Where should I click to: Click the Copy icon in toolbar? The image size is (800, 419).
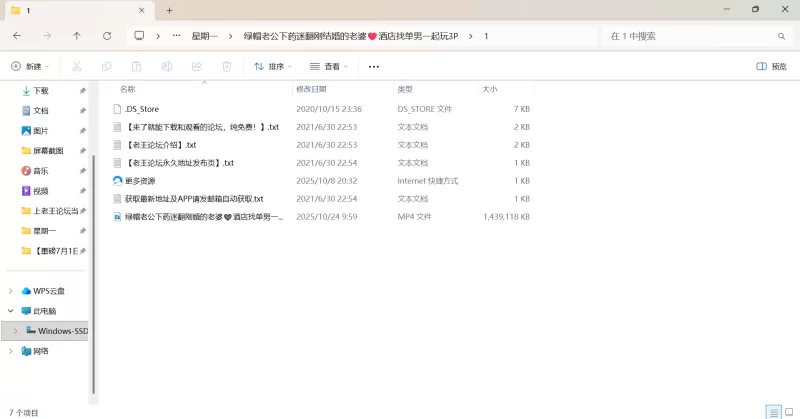click(x=106, y=67)
